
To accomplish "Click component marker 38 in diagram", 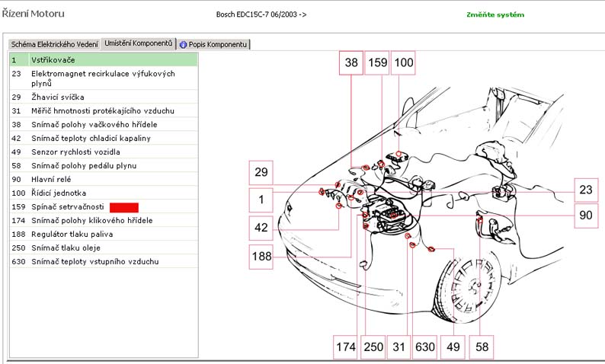I will [351, 65].
